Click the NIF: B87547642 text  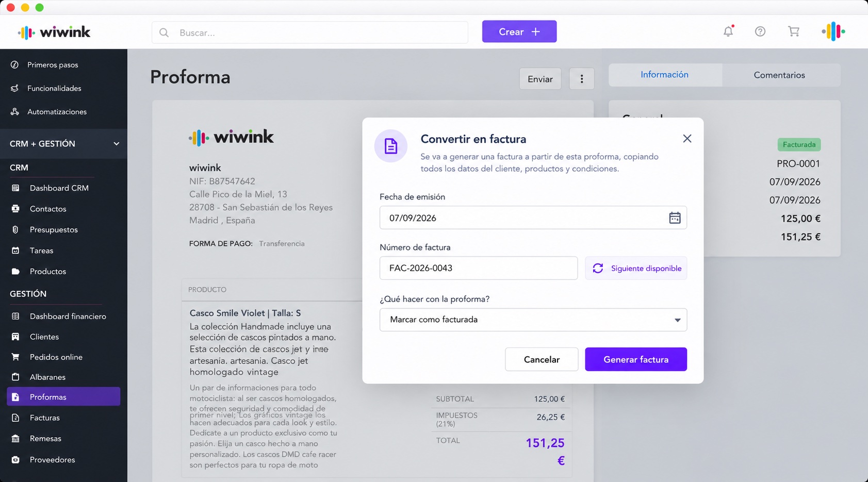(222, 181)
